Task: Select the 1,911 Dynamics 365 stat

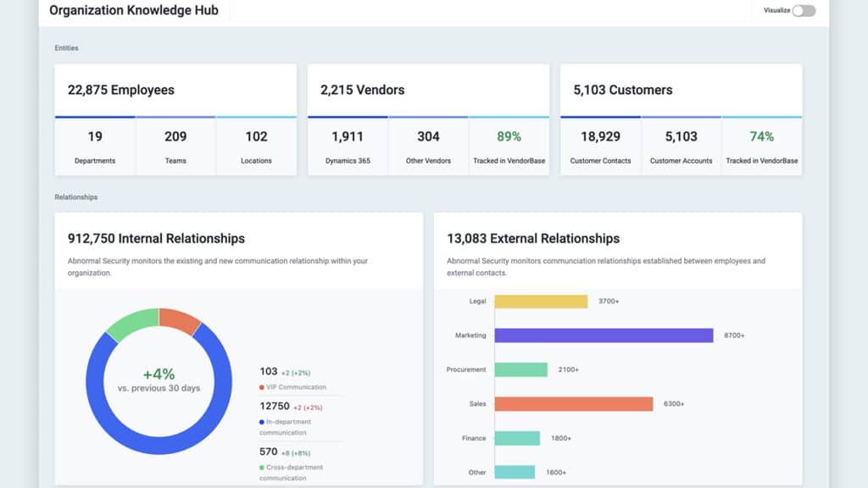Action: [348, 147]
